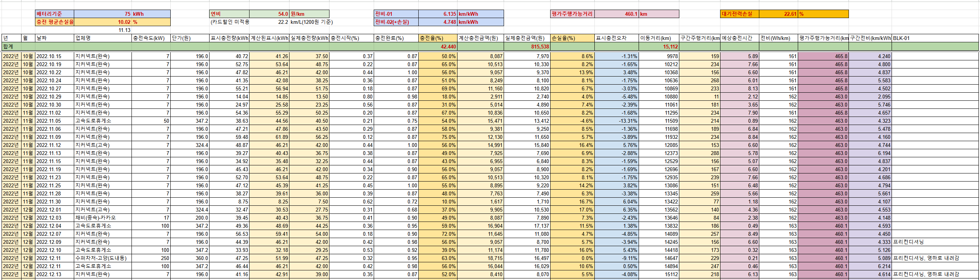Screen dimensions: 980x280
Task: Click the 전비(Wh/km) column header
Action: [x=778, y=38]
